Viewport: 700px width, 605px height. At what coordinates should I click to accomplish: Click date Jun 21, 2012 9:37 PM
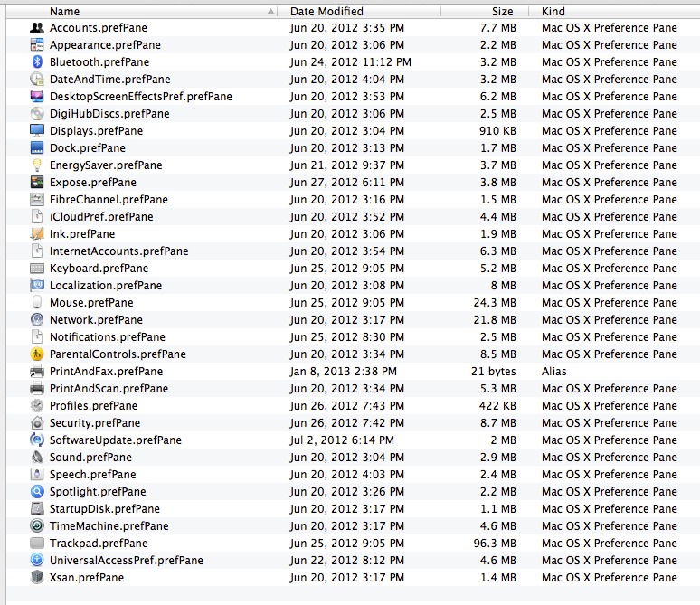click(347, 165)
